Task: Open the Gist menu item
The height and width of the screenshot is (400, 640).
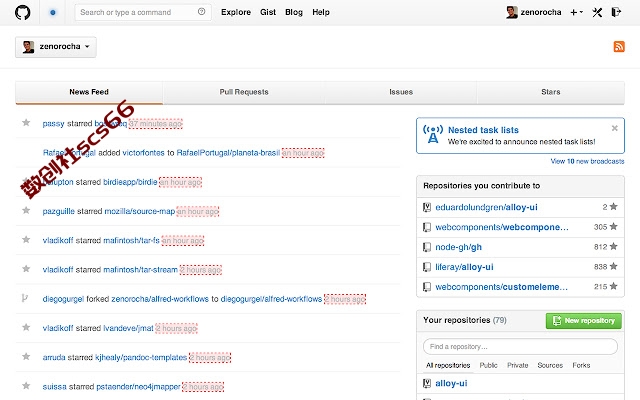Action: point(268,12)
